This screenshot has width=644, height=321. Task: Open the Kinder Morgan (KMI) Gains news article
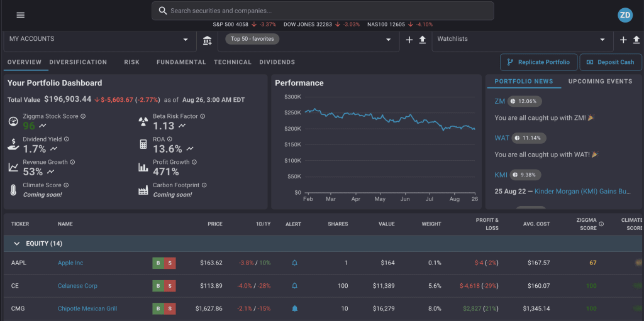(x=583, y=192)
